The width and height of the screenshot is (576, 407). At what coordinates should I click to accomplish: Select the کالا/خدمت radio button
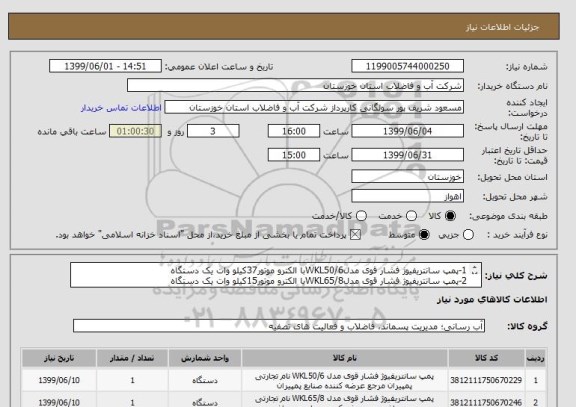coord(361,216)
